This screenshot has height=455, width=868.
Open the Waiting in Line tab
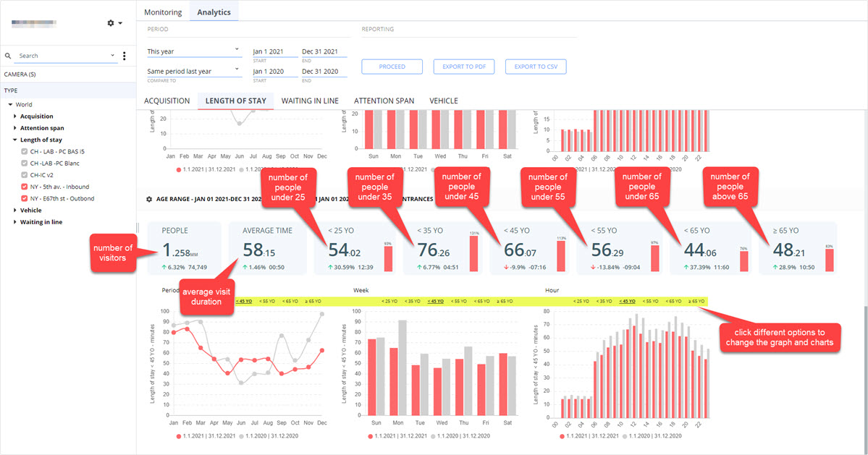click(x=310, y=101)
